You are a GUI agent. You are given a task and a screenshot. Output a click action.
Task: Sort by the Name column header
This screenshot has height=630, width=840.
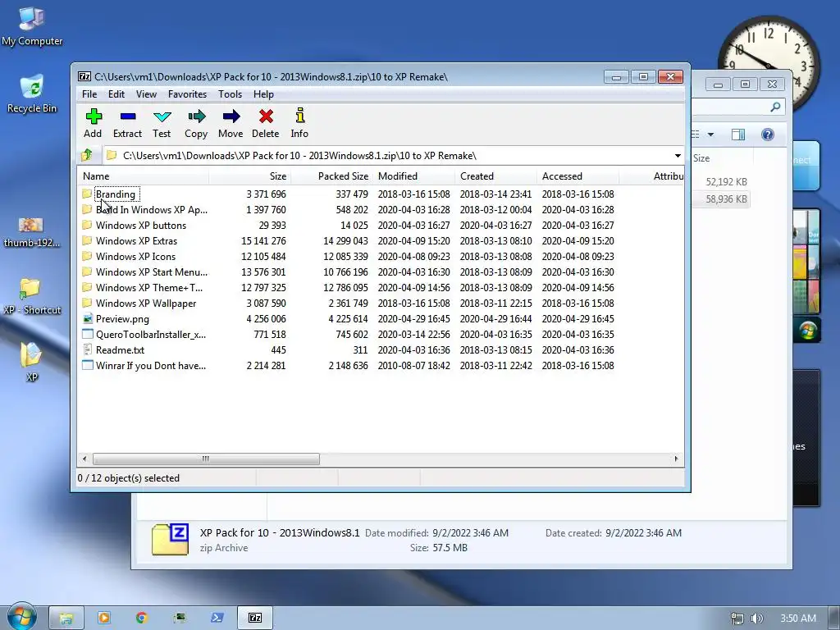[x=143, y=176]
